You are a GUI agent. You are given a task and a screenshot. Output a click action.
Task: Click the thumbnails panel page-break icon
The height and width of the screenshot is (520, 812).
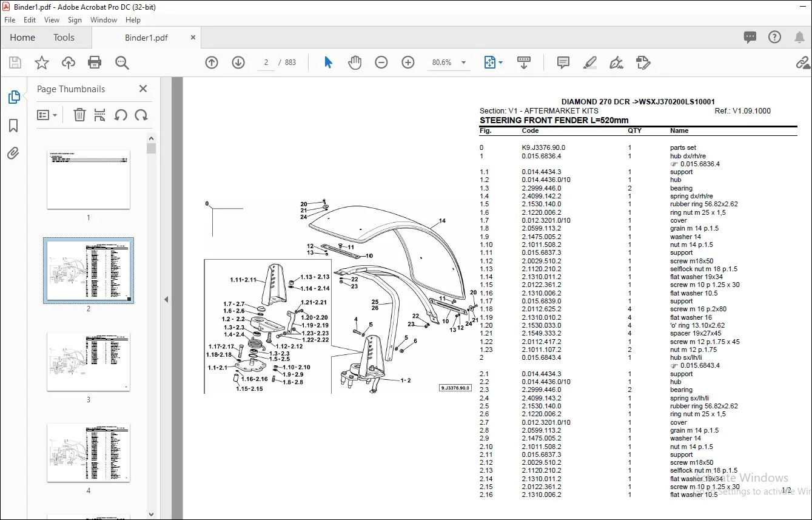100,115
